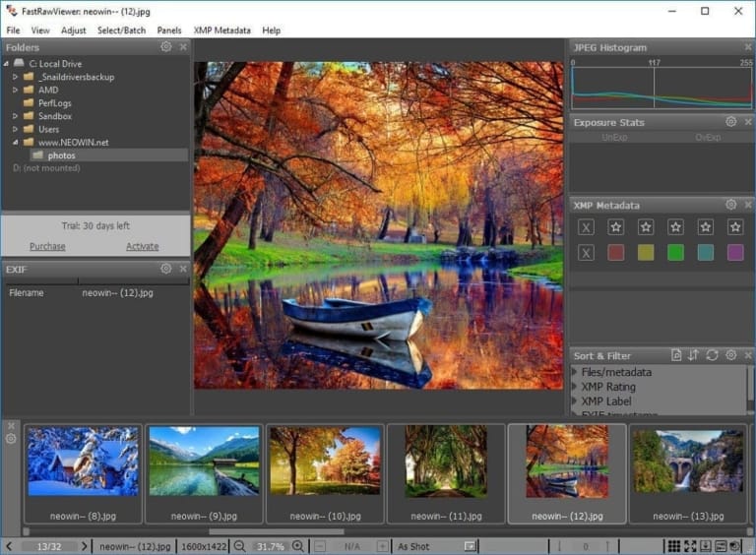Select thumbnail neowin-- (8).jpg
The height and width of the screenshot is (555, 756).
pos(83,473)
